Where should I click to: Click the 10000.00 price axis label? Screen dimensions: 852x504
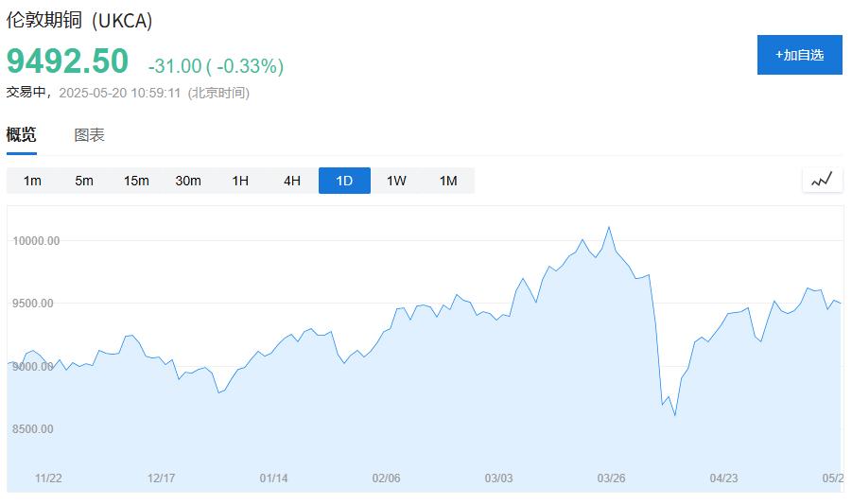tap(37, 241)
